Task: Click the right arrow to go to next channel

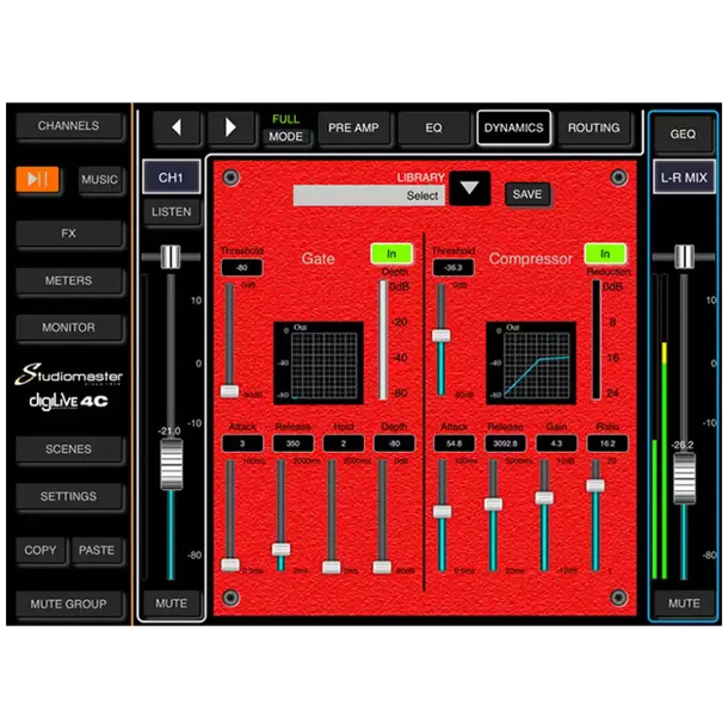Action: click(232, 127)
